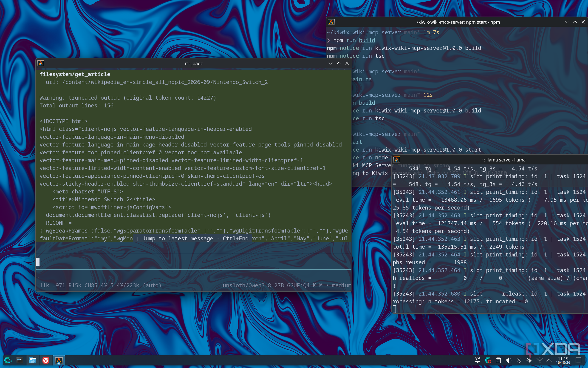Open the volume control in the tray
Screen dimensions: 588x368
pyautogui.click(x=508, y=360)
